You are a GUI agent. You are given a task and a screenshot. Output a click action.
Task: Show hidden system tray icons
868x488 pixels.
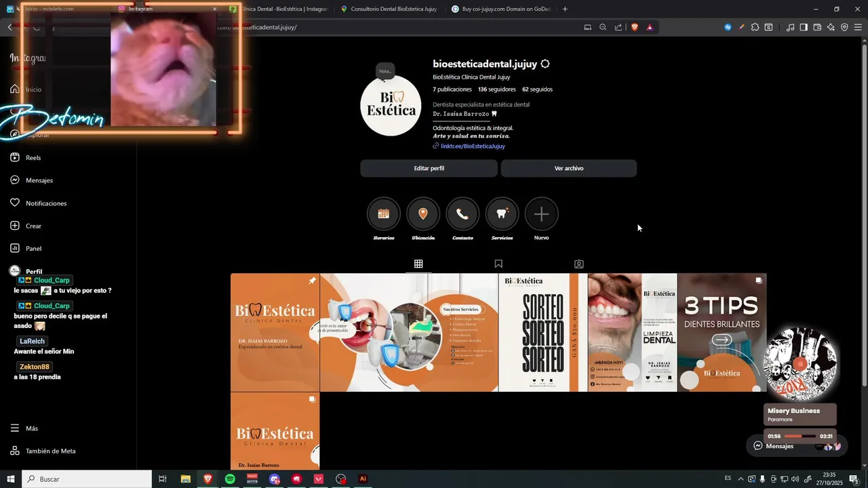click(x=741, y=479)
